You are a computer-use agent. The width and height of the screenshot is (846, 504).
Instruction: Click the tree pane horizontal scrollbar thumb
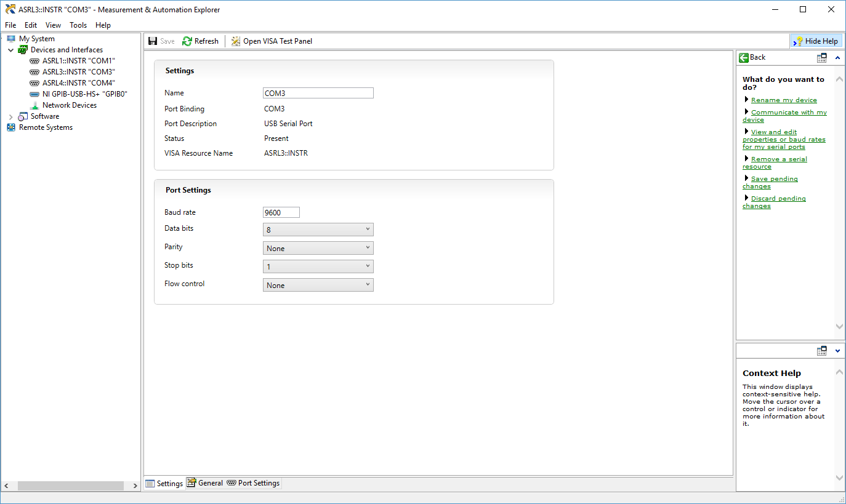[71, 486]
